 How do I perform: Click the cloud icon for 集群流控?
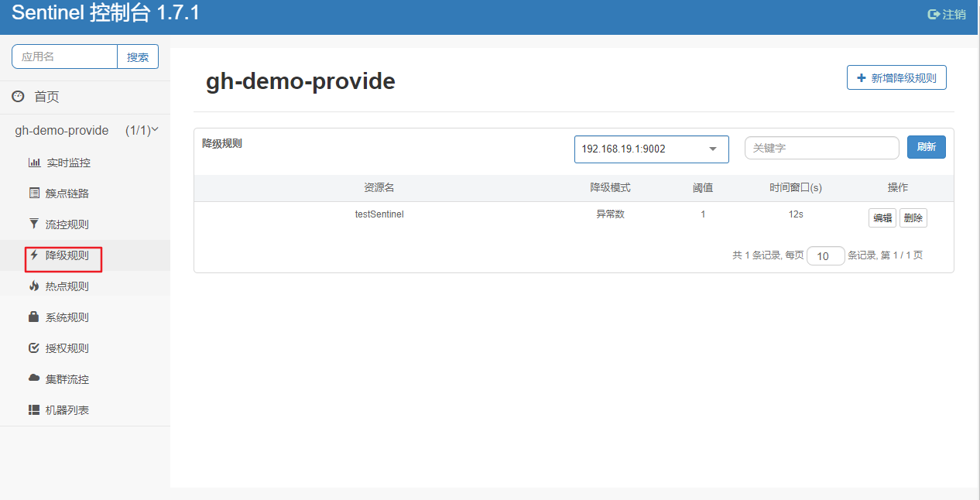(34, 378)
